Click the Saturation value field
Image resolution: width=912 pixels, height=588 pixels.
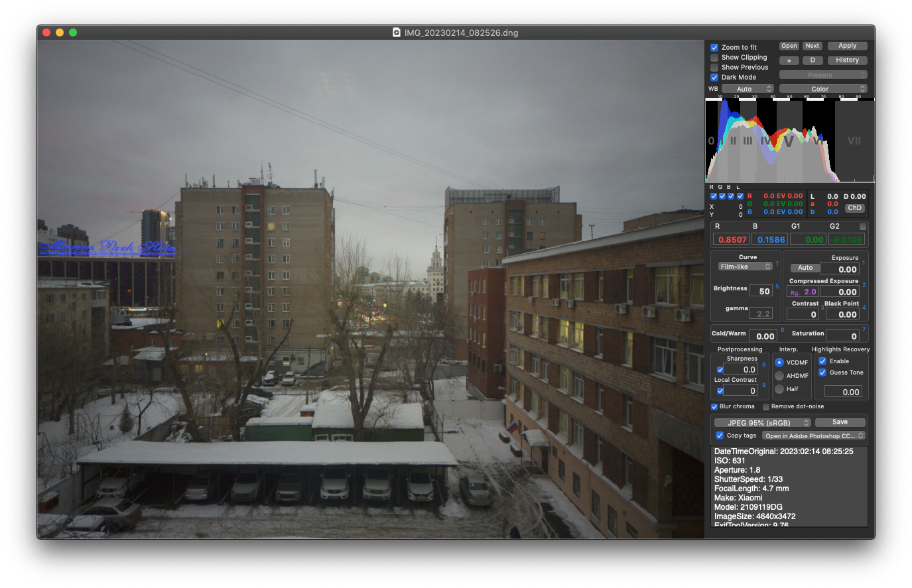pyautogui.click(x=843, y=336)
